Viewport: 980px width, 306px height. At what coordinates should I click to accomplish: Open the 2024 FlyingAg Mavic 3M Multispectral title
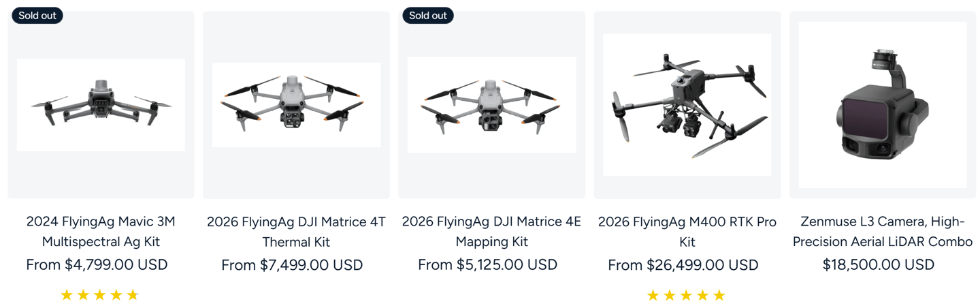click(101, 232)
